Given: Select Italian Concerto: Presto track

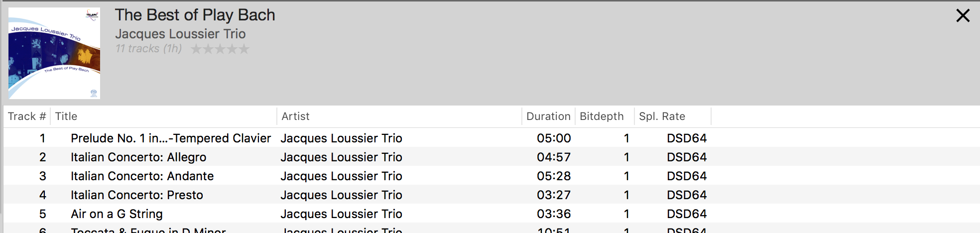Looking at the screenshot, I should click(x=491, y=195).
